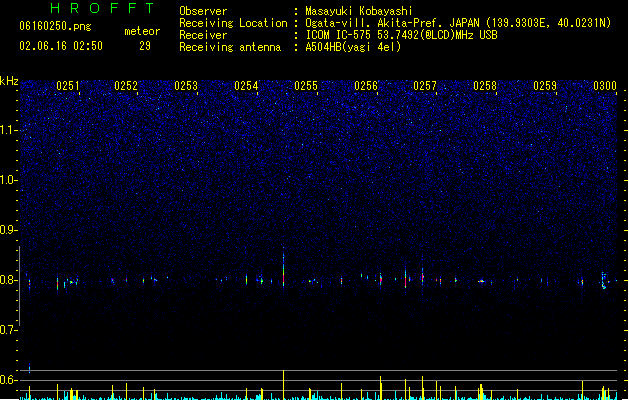The height and width of the screenshot is (400, 629).
Task: Click the Receiving antenna label
Action: [230, 47]
